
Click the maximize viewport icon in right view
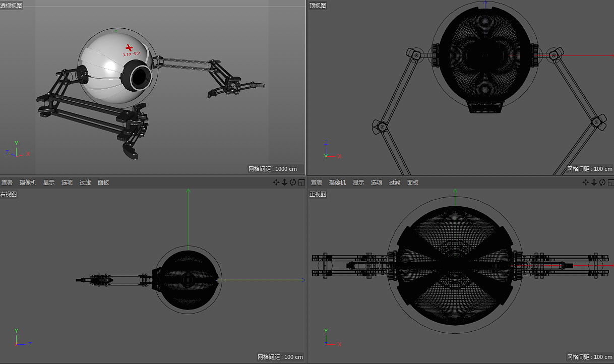[x=301, y=183]
